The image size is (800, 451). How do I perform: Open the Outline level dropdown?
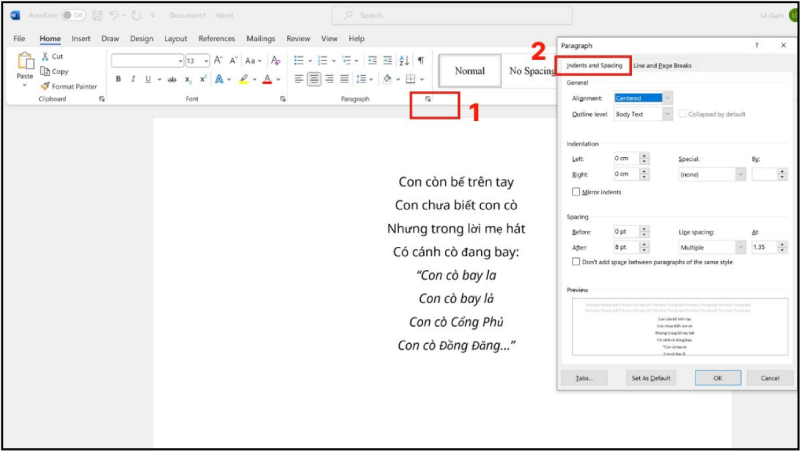pos(667,114)
